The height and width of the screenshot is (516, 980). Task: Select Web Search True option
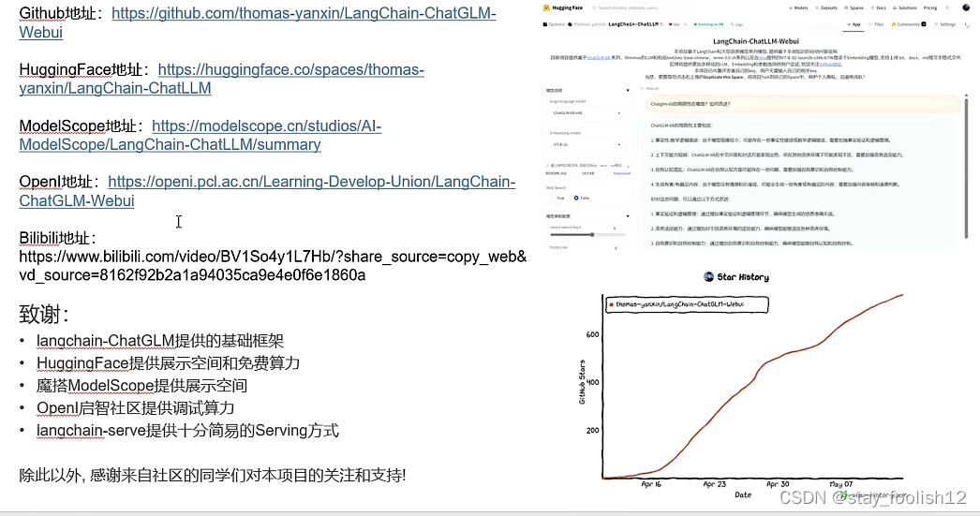557,198
